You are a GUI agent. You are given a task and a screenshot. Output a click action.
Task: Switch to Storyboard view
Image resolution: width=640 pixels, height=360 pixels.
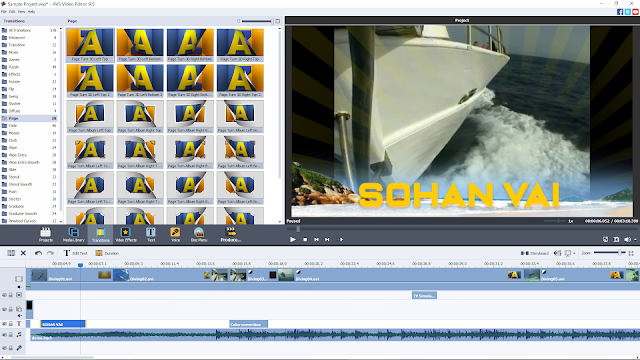(x=535, y=253)
